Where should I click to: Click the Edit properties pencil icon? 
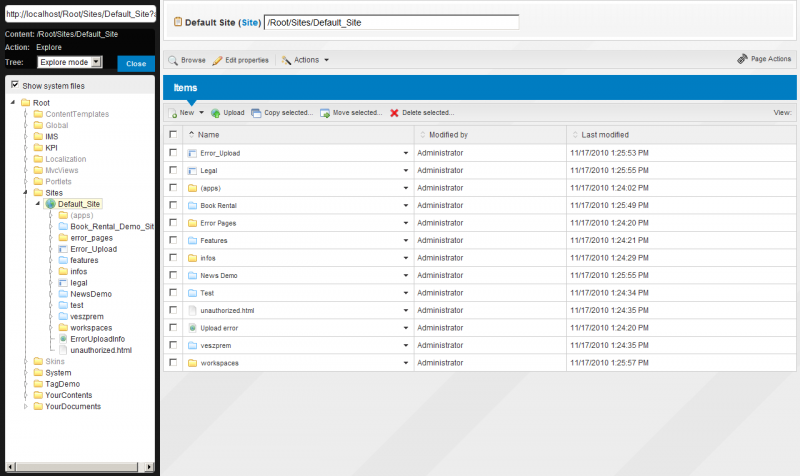pyautogui.click(x=217, y=60)
